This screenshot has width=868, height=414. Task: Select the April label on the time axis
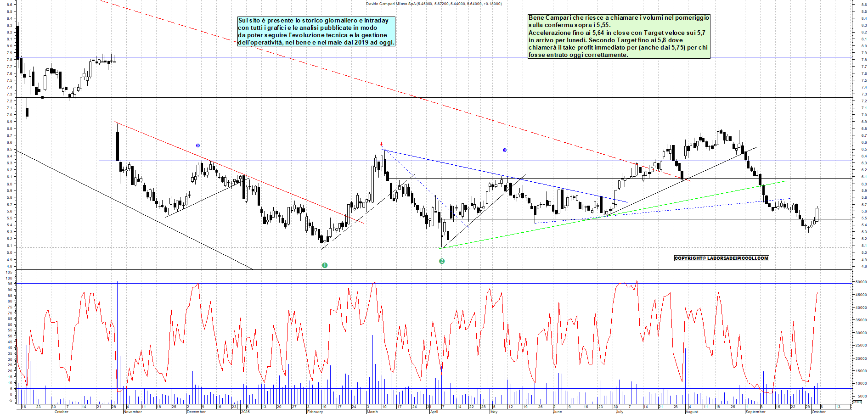(434, 412)
